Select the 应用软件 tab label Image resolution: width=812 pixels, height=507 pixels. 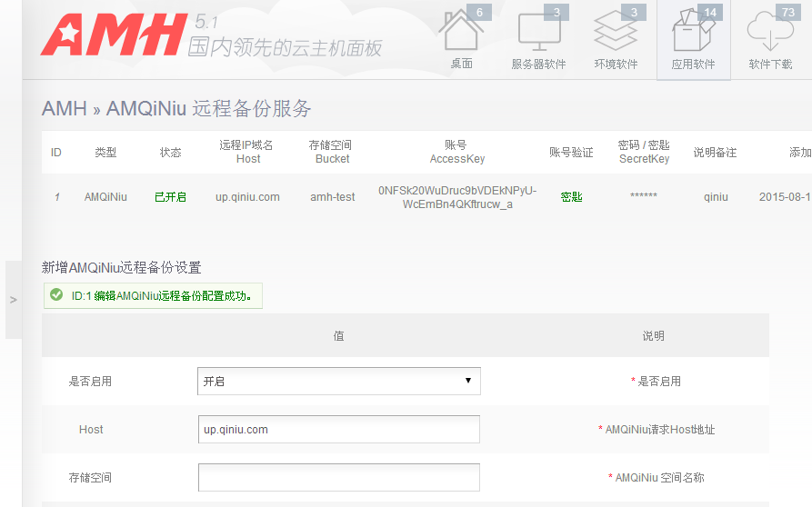pos(693,65)
